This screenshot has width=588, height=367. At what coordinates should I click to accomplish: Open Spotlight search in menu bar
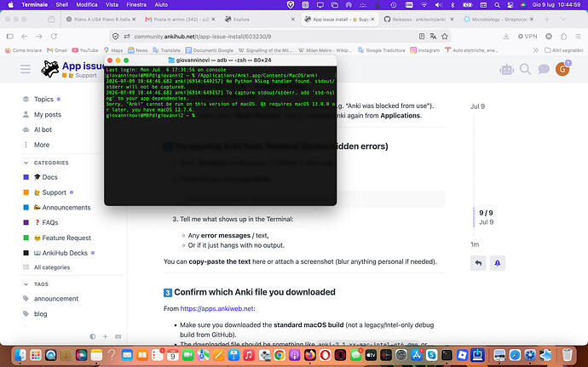pos(497,5)
